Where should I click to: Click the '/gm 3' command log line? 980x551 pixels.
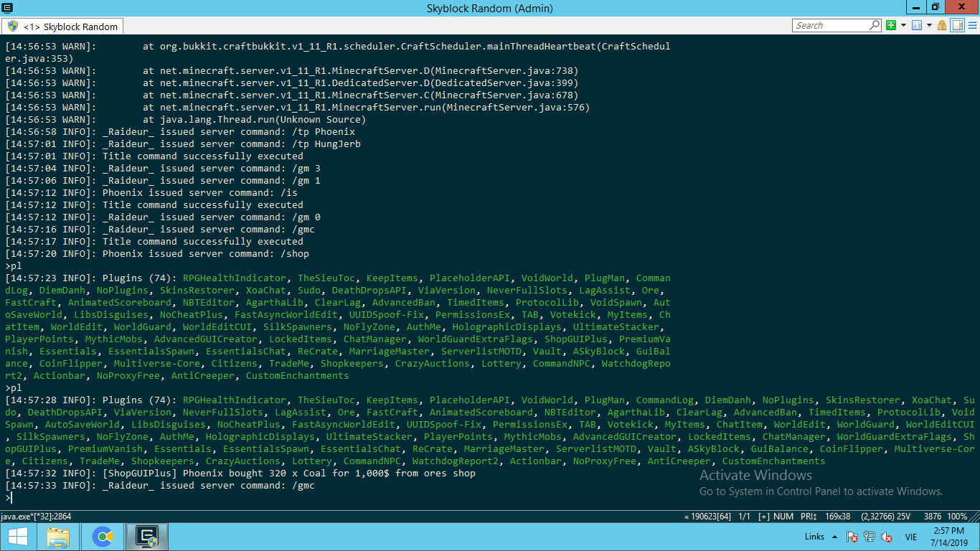(162, 169)
